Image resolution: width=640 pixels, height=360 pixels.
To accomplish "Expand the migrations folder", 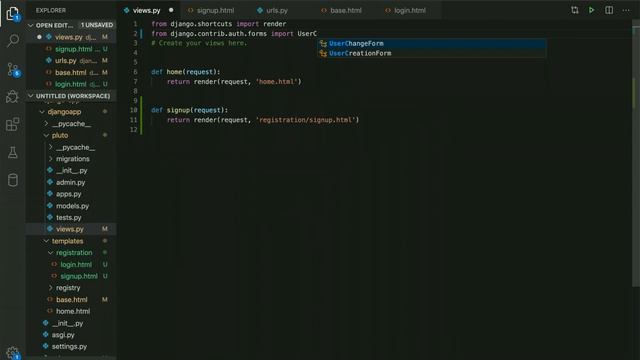I will tap(51, 159).
